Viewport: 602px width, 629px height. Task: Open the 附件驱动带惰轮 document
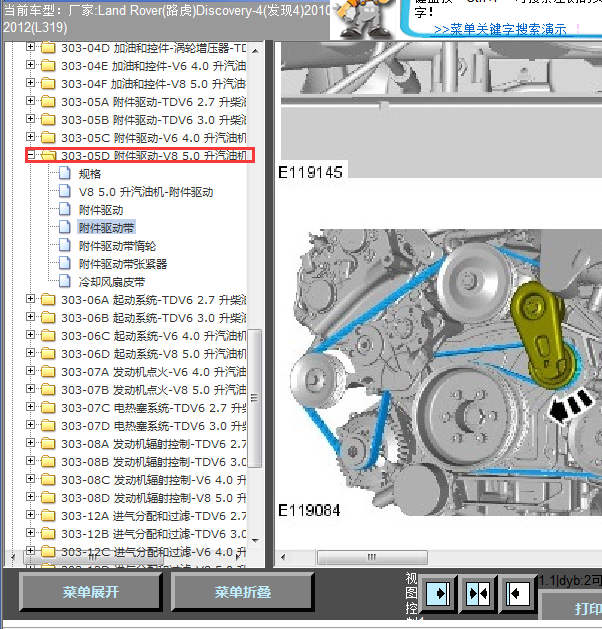[117, 246]
